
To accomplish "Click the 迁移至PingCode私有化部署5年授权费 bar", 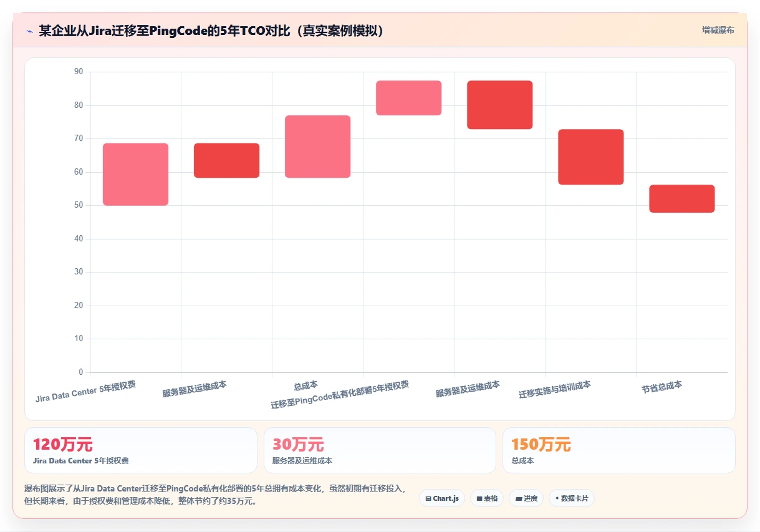I will point(408,98).
